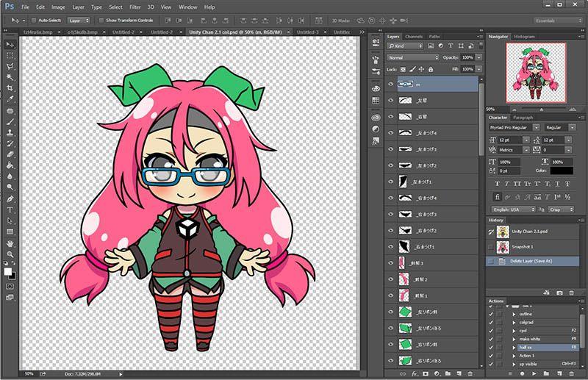Open the Opacity slider arrow
Screen dimensions: 588x380
(479, 58)
